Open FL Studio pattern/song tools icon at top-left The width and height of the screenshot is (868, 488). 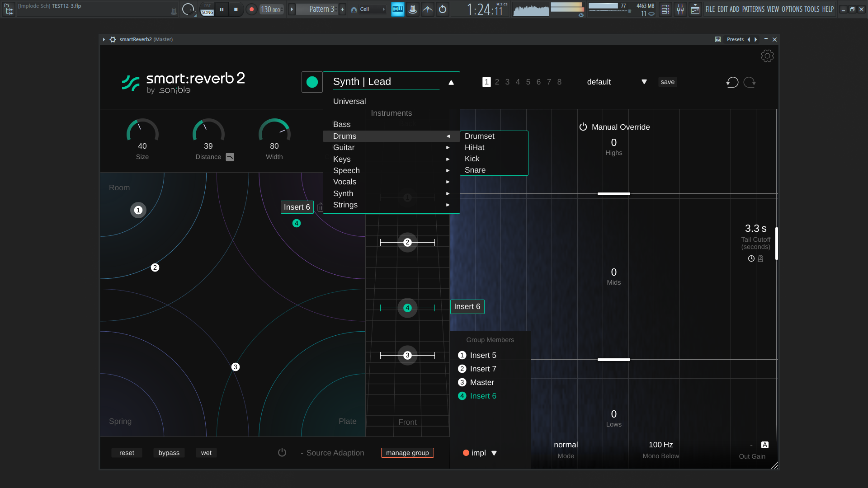pyautogui.click(x=9, y=9)
